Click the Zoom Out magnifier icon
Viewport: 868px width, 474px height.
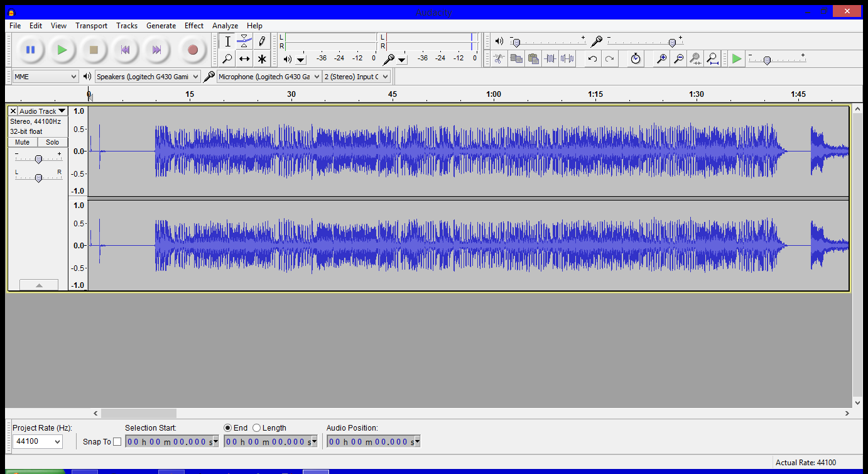click(x=678, y=58)
